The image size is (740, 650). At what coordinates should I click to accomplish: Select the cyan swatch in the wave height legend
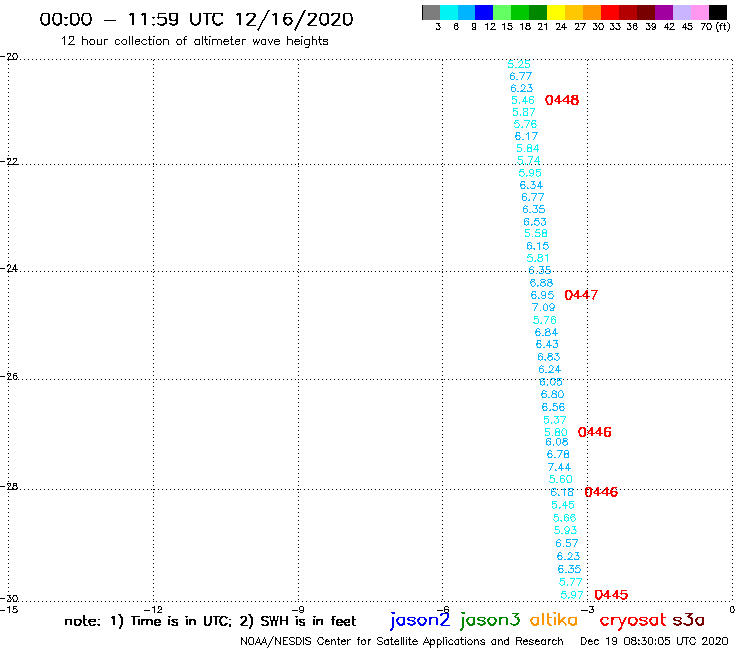pos(449,12)
